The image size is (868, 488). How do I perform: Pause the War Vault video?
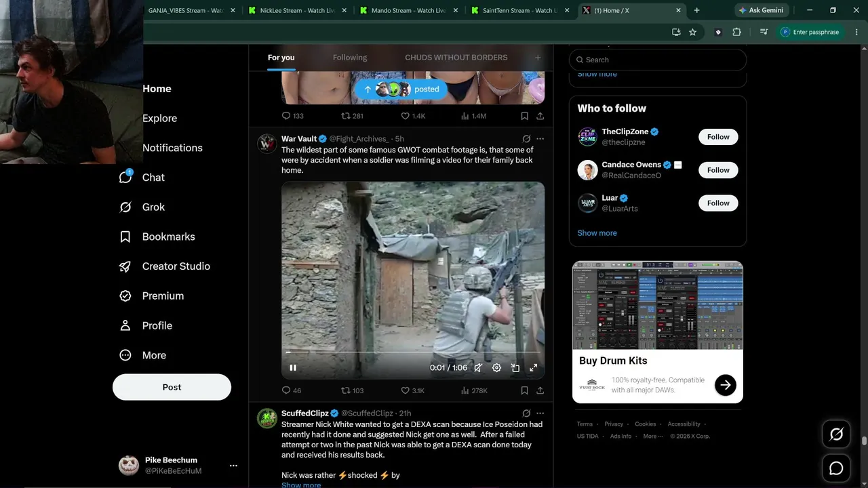[293, 367]
